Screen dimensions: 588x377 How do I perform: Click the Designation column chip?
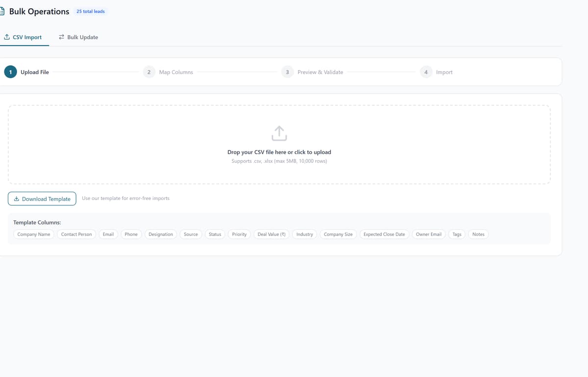click(x=161, y=234)
